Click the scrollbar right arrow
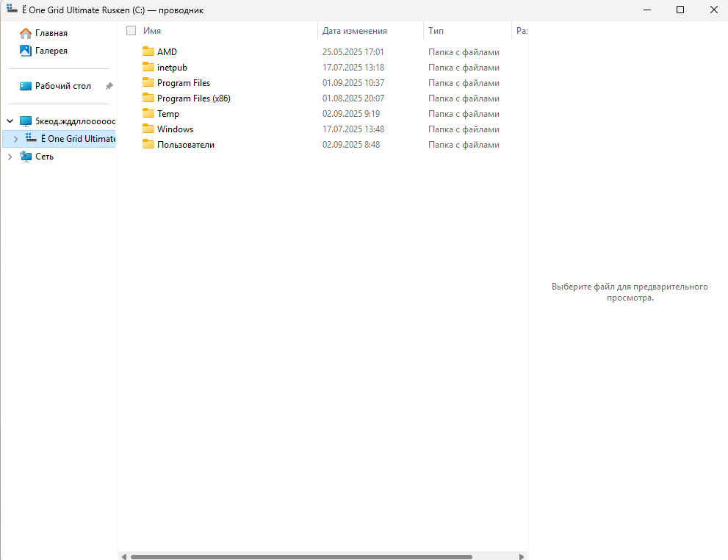Viewport: 728px width, 560px height. pyautogui.click(x=522, y=557)
